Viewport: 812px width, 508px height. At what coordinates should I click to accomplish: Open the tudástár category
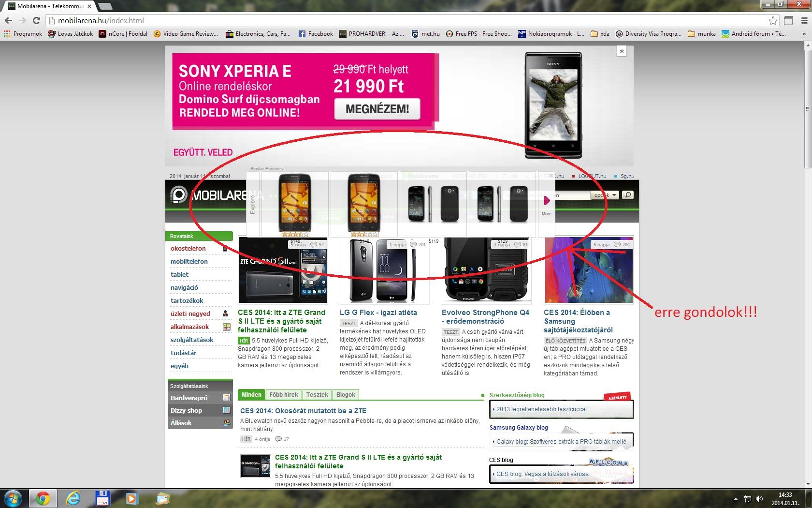point(183,353)
